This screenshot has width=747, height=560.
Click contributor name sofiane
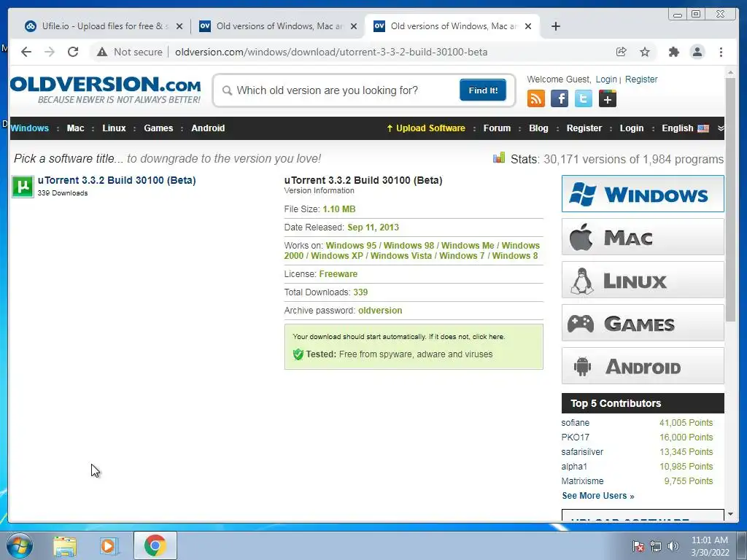pos(575,423)
